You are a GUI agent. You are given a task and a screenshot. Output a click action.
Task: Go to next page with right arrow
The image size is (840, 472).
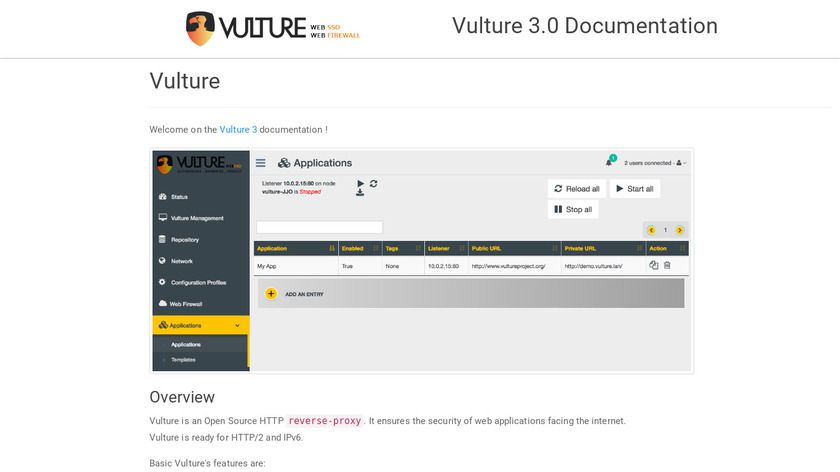679,230
